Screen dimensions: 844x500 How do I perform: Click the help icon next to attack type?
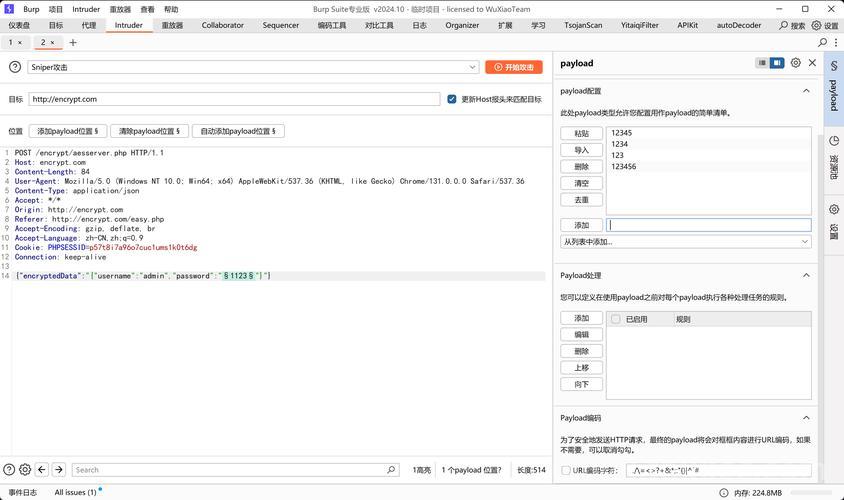point(15,67)
